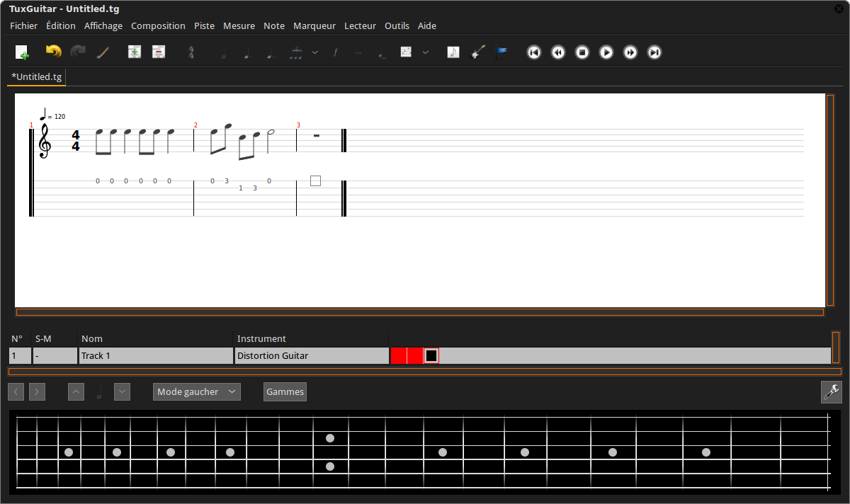Viewport: 850px width, 504px height.
Task: Open the Lecteur menu
Action: 361,25
